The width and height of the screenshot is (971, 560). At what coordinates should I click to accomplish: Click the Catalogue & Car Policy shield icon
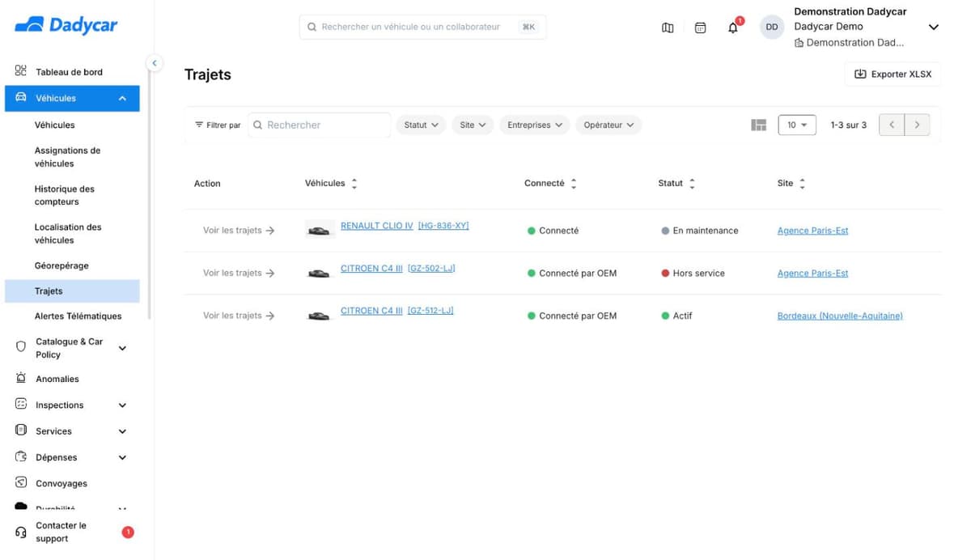21,347
